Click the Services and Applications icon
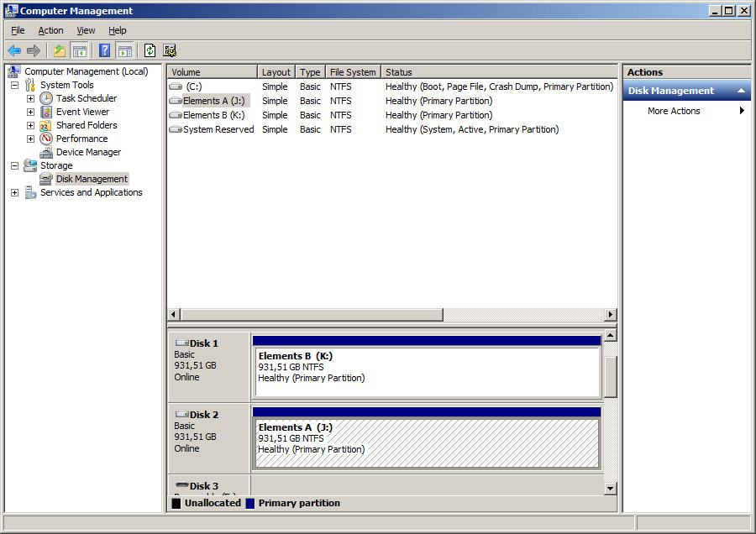Image resolution: width=756 pixels, height=534 pixels. coord(30,192)
